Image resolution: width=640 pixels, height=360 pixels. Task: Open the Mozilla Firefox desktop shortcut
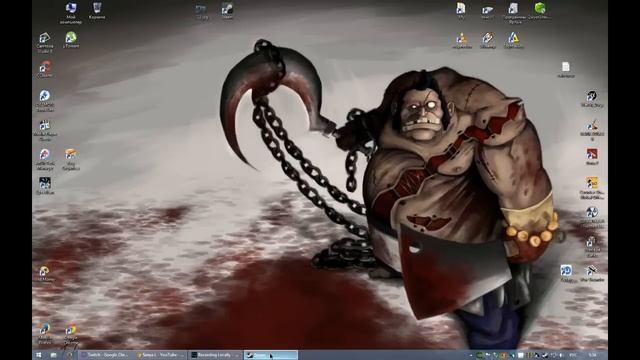45,333
